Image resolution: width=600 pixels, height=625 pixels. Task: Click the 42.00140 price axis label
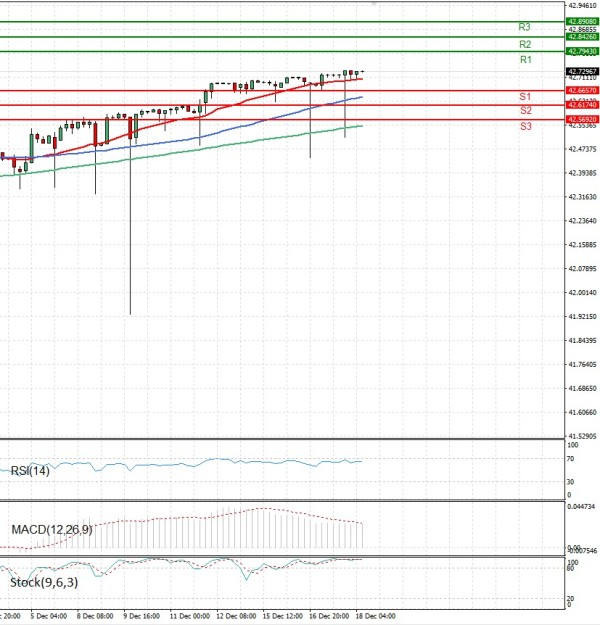pos(582,293)
